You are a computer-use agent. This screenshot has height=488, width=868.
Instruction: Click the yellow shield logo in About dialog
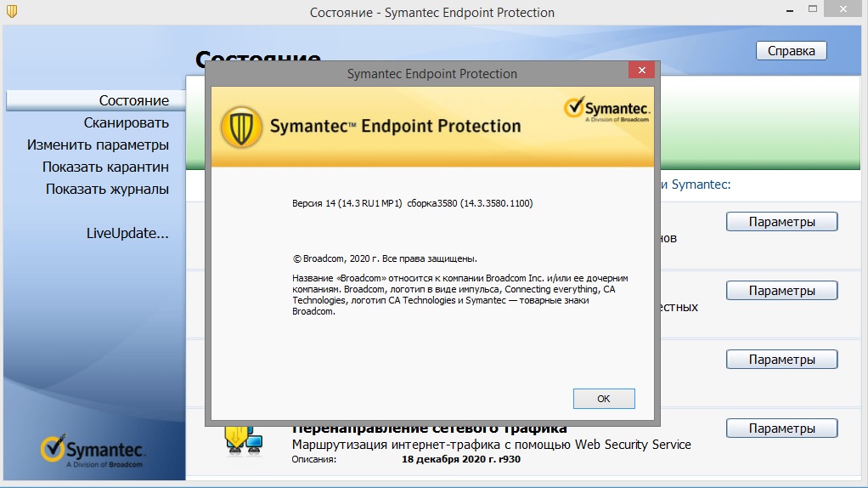pos(241,127)
